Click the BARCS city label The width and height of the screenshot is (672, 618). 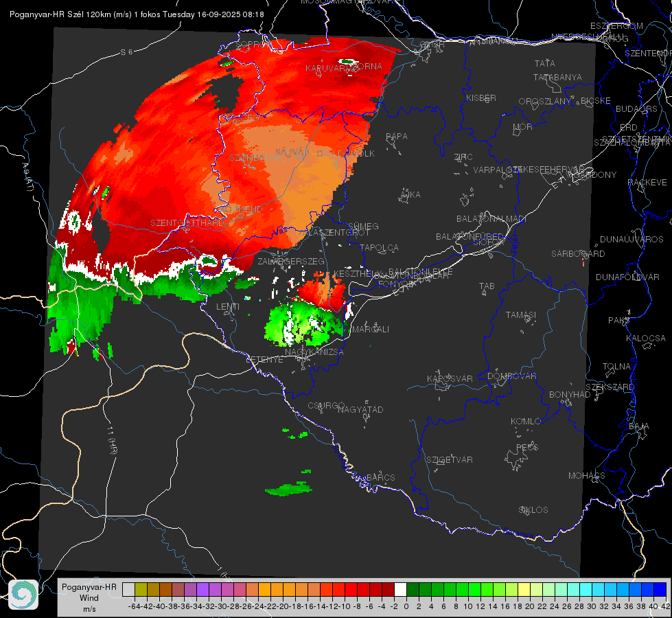coord(380,477)
